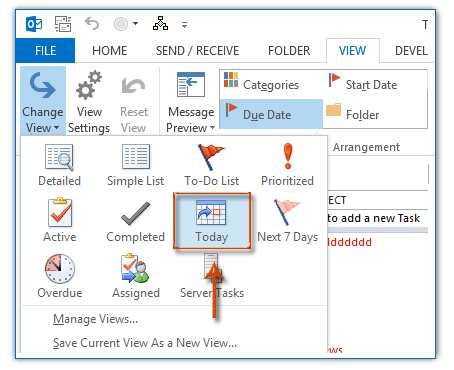
Task: Choose the Next 7 Days view
Action: coord(287,221)
